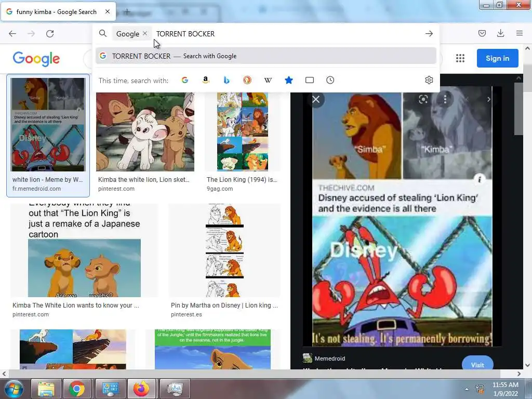The width and height of the screenshot is (532, 399).
Task: Click the horizontal scrollbar right arrow
Action: [519, 374]
